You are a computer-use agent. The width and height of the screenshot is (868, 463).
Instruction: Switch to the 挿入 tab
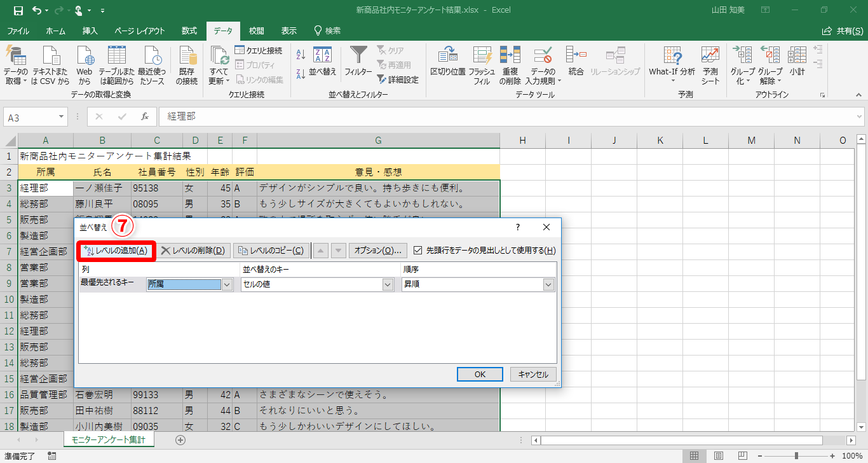(x=90, y=31)
